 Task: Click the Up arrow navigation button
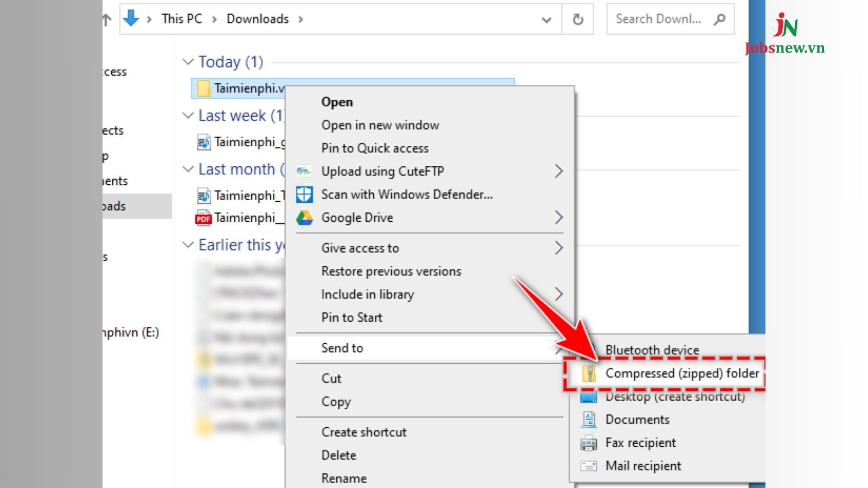106,20
